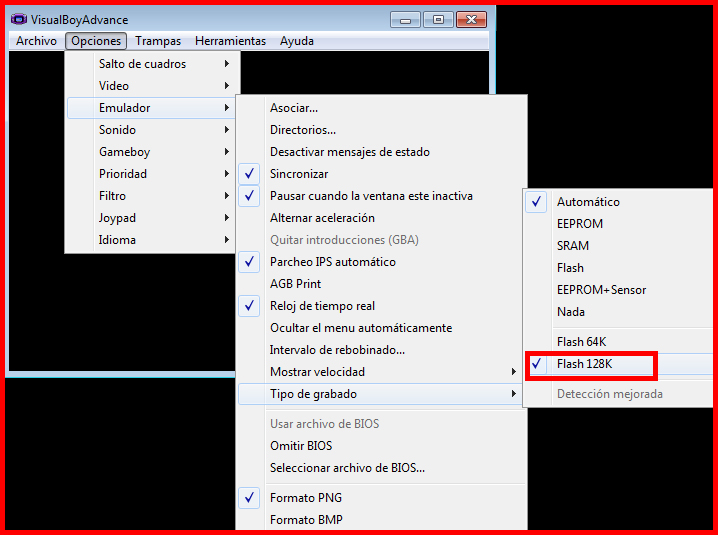Open the Ayuda menu
The width and height of the screenshot is (718, 535).
(297, 41)
